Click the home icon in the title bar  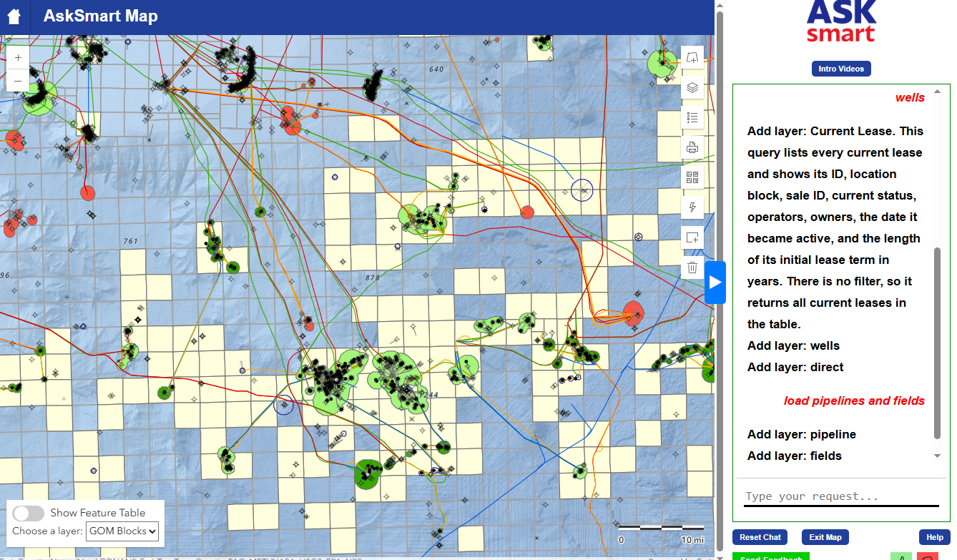tap(14, 16)
